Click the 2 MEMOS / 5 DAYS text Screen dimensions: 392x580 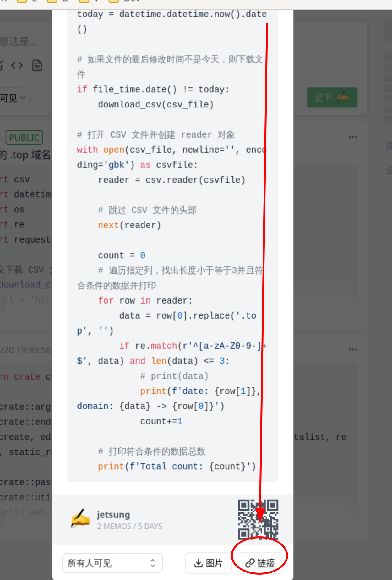pyautogui.click(x=129, y=526)
